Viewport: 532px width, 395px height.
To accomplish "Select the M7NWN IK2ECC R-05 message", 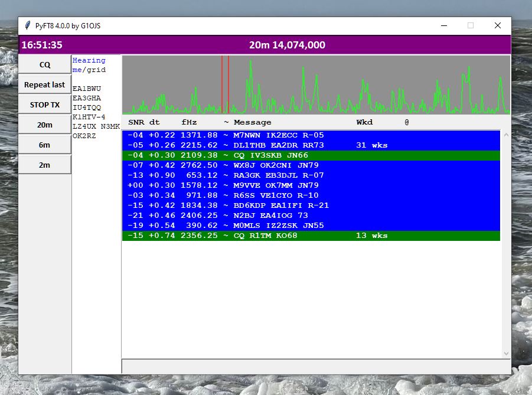I will tap(311, 135).
